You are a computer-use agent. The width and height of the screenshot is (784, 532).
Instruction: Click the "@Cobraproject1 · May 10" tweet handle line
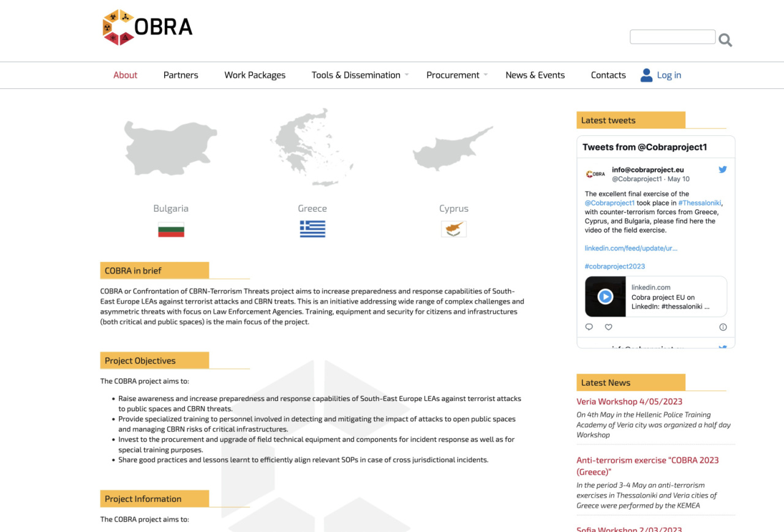(650, 179)
